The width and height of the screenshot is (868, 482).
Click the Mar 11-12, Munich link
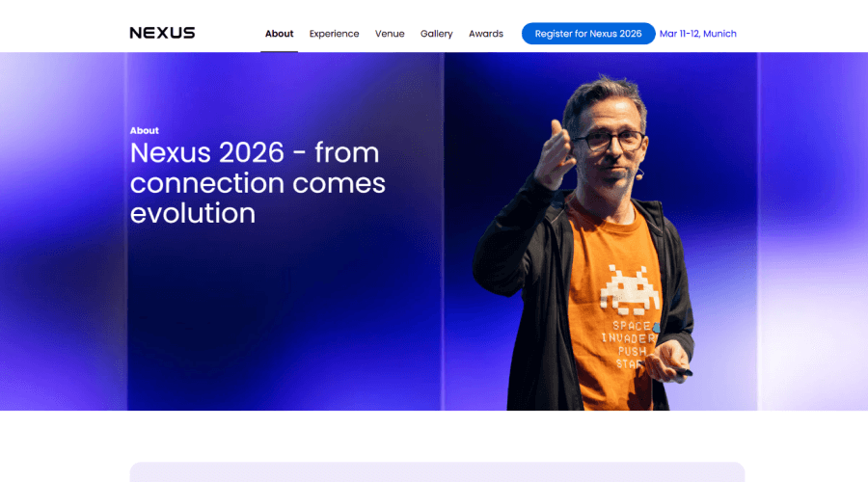click(x=697, y=34)
